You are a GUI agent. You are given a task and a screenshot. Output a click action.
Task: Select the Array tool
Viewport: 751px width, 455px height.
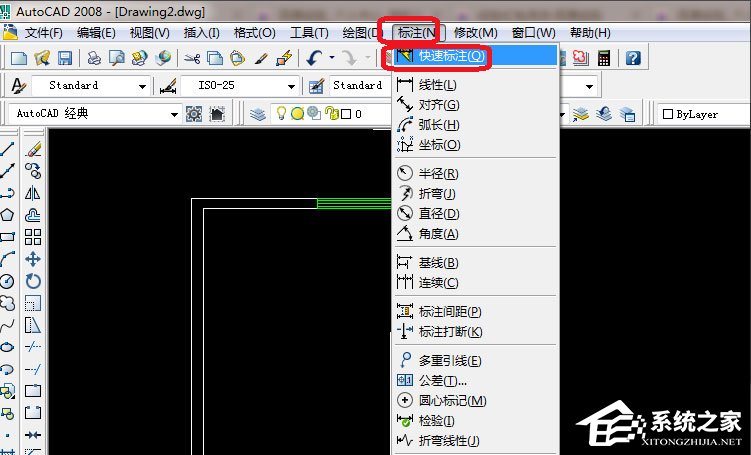click(33, 237)
